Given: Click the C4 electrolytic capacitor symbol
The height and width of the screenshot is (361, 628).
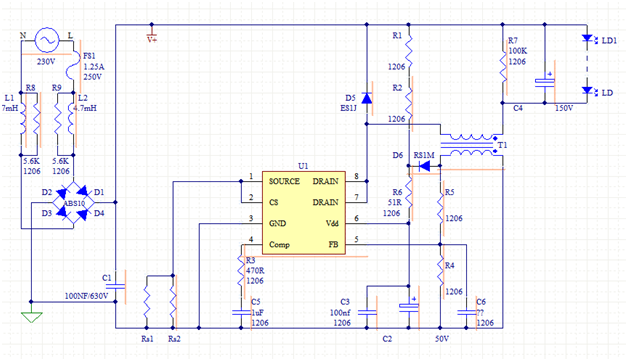Looking at the screenshot, I should pyautogui.click(x=545, y=83).
